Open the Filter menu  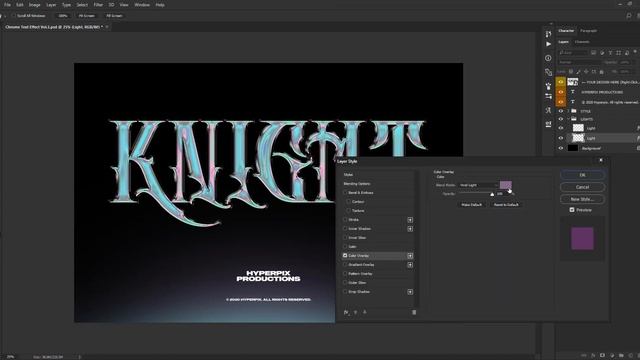coord(98,5)
